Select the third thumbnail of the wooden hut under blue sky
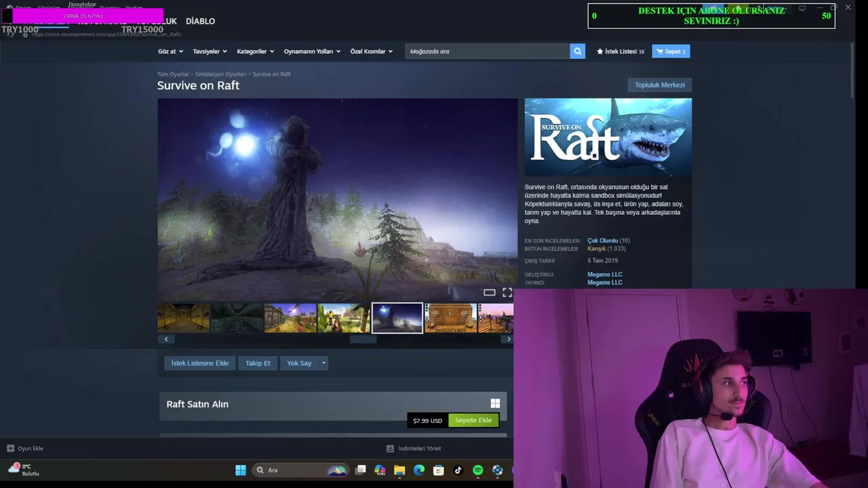 [290, 318]
